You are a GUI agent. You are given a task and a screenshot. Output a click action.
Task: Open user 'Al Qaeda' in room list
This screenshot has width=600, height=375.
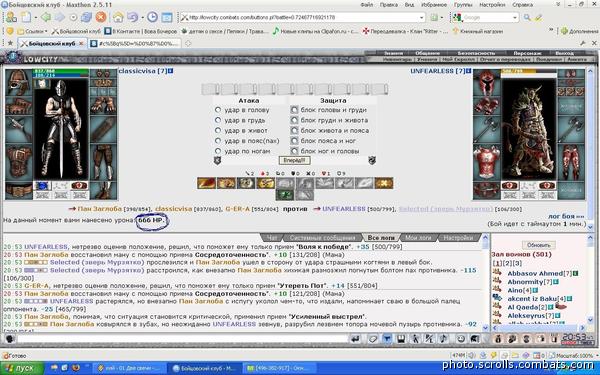523,307
